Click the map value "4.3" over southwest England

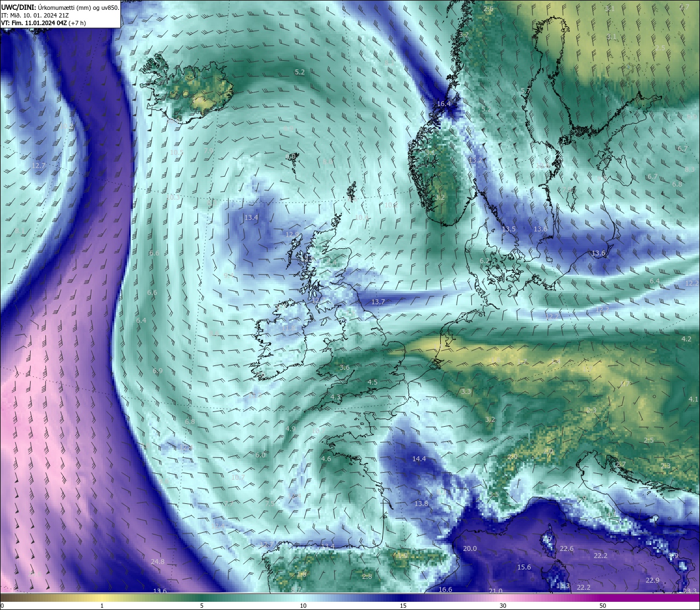[335, 397]
